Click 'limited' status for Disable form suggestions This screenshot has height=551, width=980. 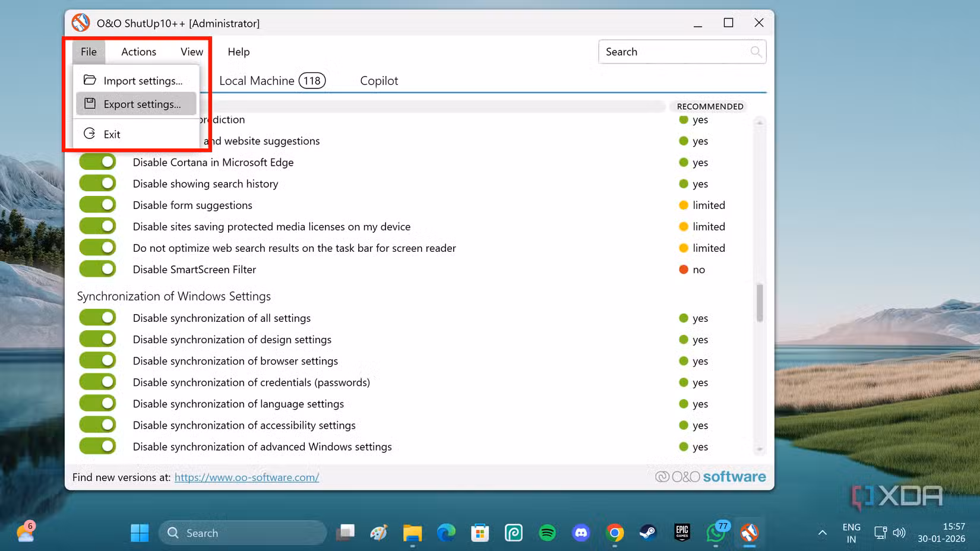click(702, 205)
